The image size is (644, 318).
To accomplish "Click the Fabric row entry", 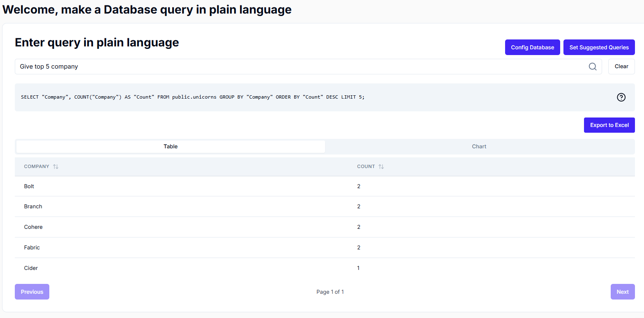I will [x=32, y=248].
